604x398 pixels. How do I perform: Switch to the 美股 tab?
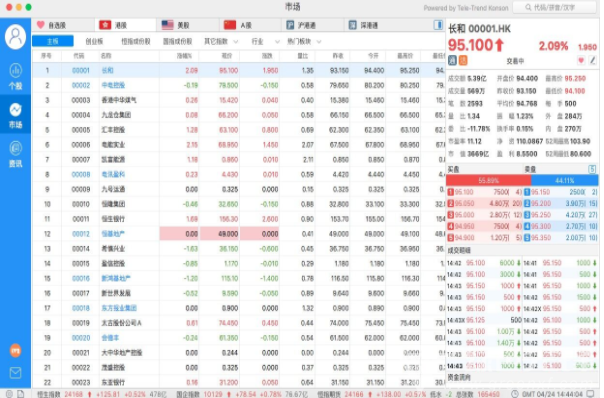188,25
